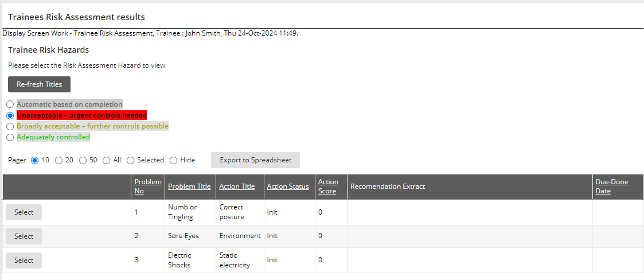Set pager to 10 rows
Viewport: 644px width, 280px height.
[x=35, y=161]
